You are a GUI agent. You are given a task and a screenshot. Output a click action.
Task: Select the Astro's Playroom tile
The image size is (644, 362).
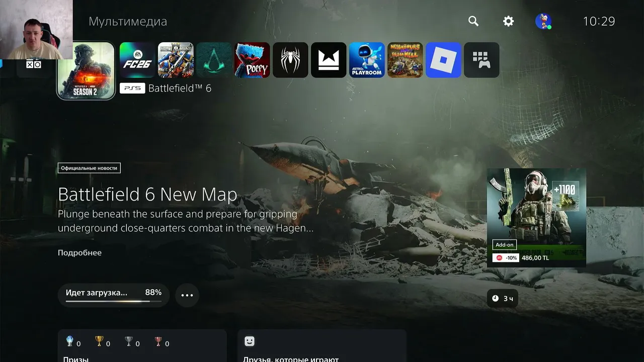point(367,60)
